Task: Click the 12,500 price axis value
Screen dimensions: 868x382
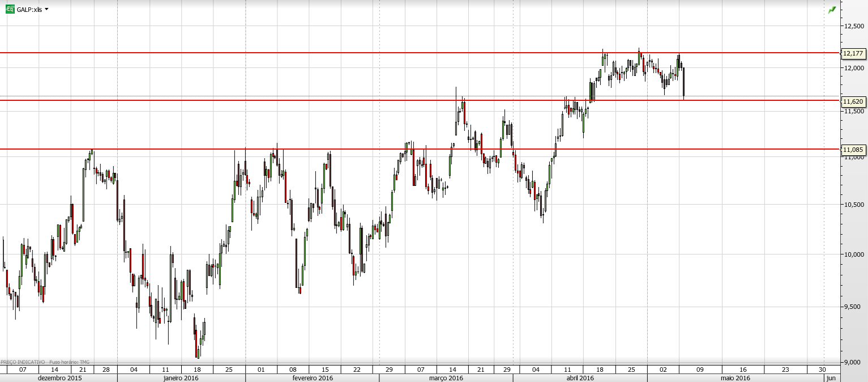Action: tap(854, 26)
